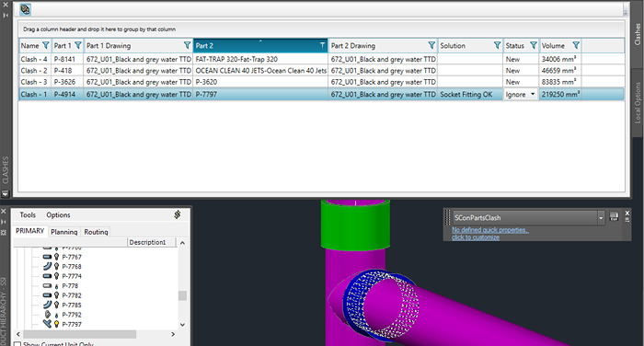Viewport: 644px width, 346px height.
Task: Open the Part 2 Drawing filter icon
Action: click(x=431, y=46)
